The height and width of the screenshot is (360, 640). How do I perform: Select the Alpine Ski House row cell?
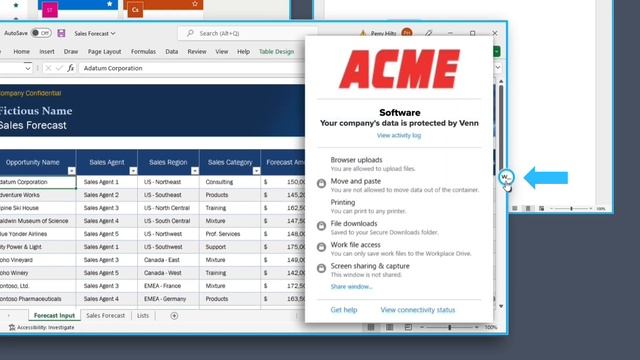click(38, 208)
